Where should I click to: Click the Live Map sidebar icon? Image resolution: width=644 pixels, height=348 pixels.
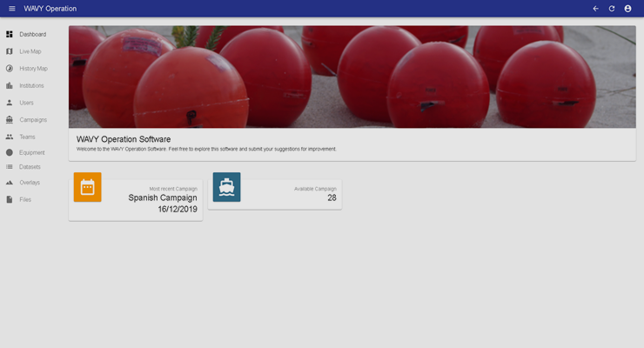click(x=10, y=51)
